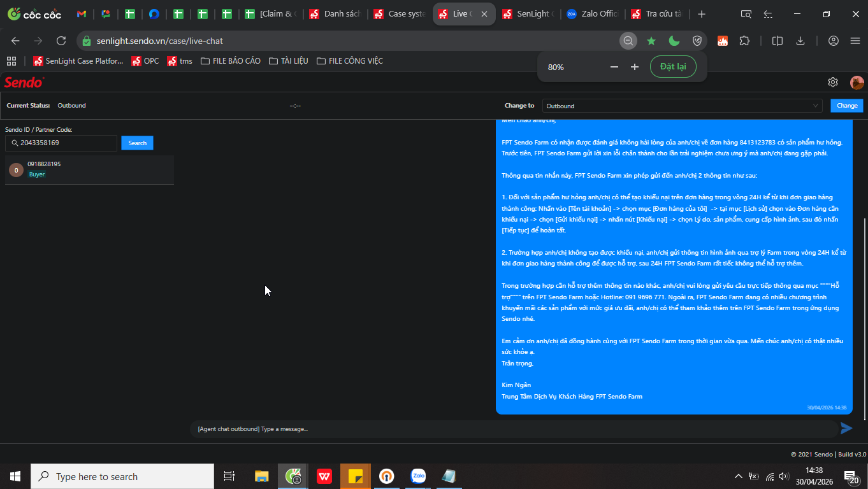Zoom out with the minus button
This screenshot has height=489, width=868.
click(x=614, y=67)
